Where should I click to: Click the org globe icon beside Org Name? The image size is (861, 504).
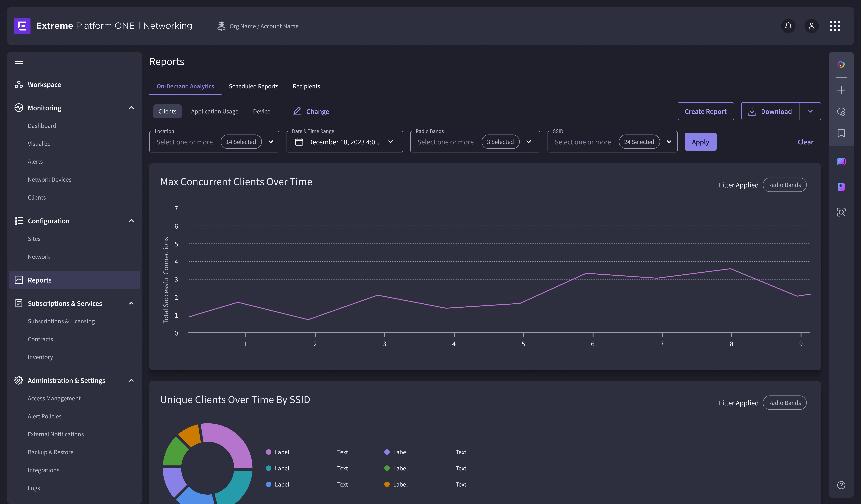click(x=221, y=26)
